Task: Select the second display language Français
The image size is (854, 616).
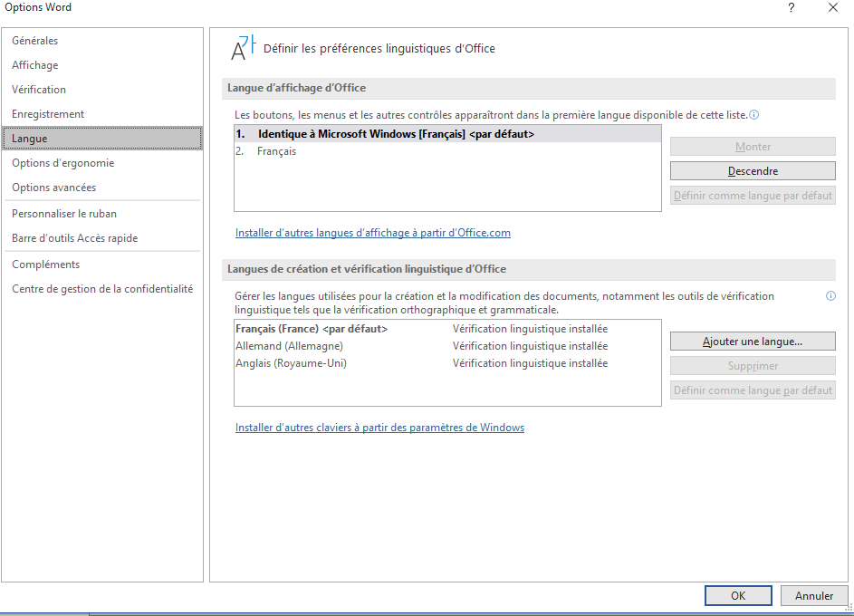Action: pos(447,151)
